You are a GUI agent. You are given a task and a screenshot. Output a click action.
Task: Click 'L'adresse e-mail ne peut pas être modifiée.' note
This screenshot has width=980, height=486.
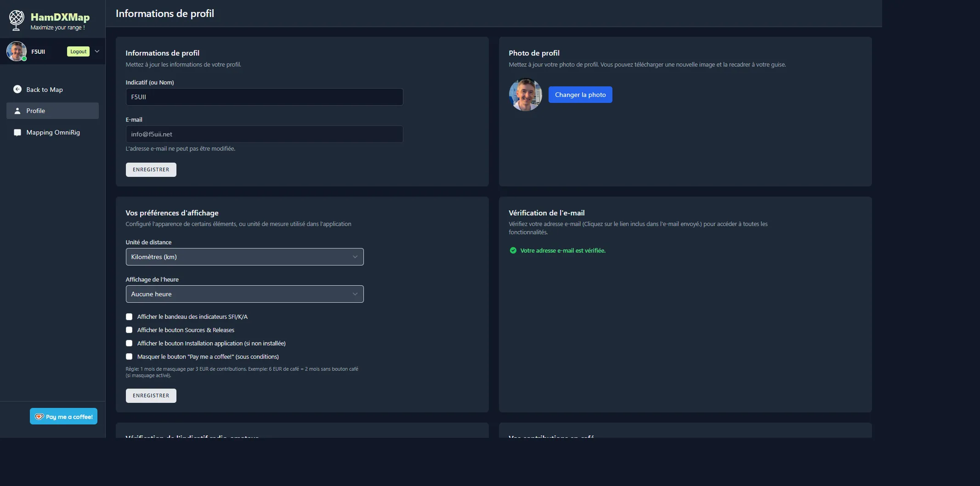click(180, 148)
